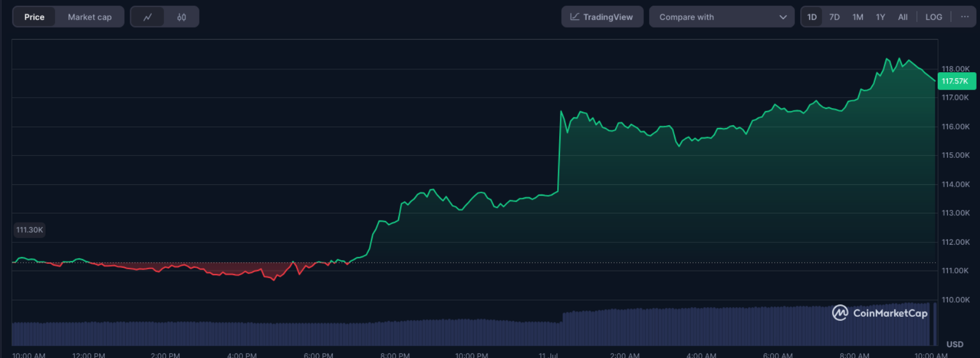Click the Compare with chevron arrow

783,17
